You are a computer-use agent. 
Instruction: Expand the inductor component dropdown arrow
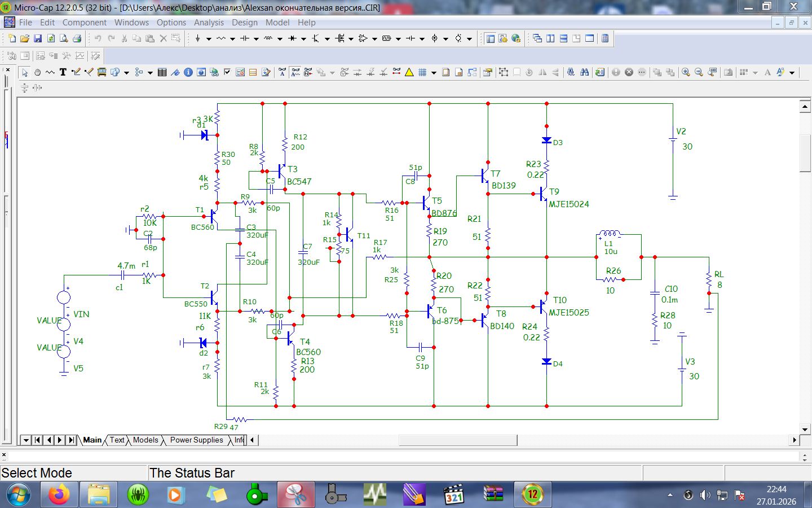(x=280, y=39)
